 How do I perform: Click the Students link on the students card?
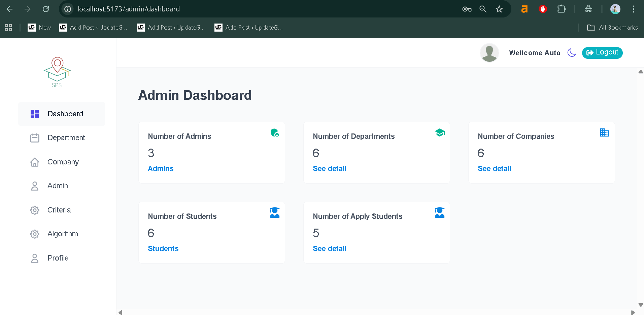(163, 249)
